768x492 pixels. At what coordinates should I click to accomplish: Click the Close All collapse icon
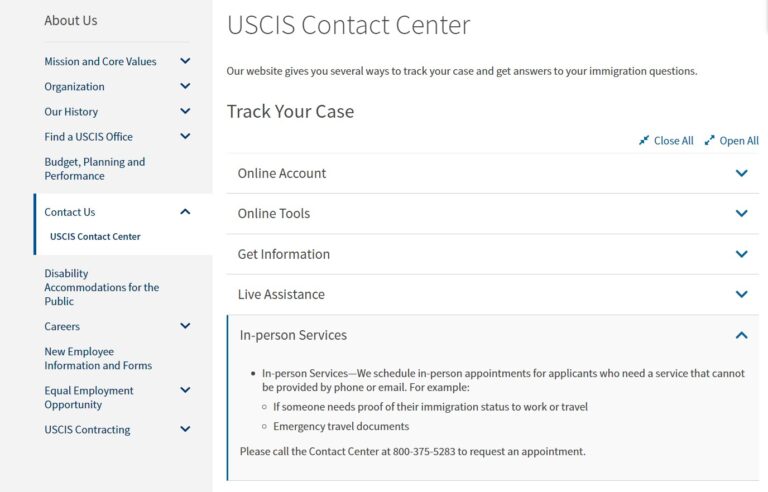pyautogui.click(x=644, y=141)
